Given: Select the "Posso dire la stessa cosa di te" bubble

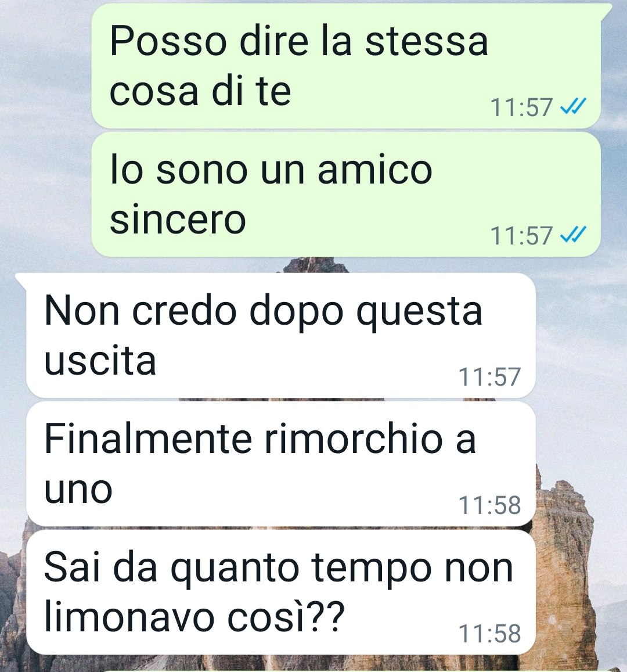Looking at the screenshot, I should (346, 66).
